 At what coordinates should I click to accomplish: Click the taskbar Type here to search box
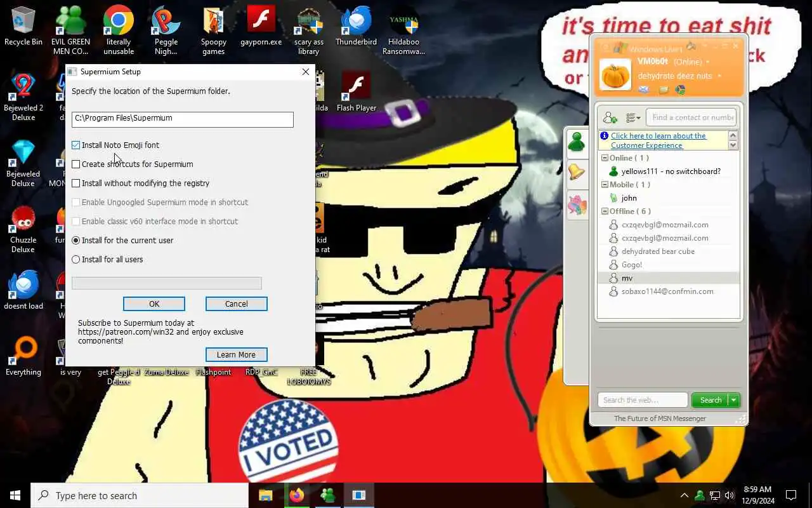coord(140,495)
